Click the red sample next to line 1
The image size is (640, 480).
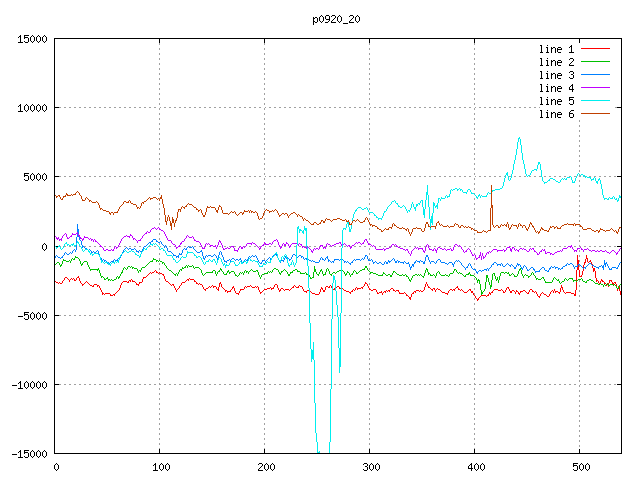[x=595, y=49]
